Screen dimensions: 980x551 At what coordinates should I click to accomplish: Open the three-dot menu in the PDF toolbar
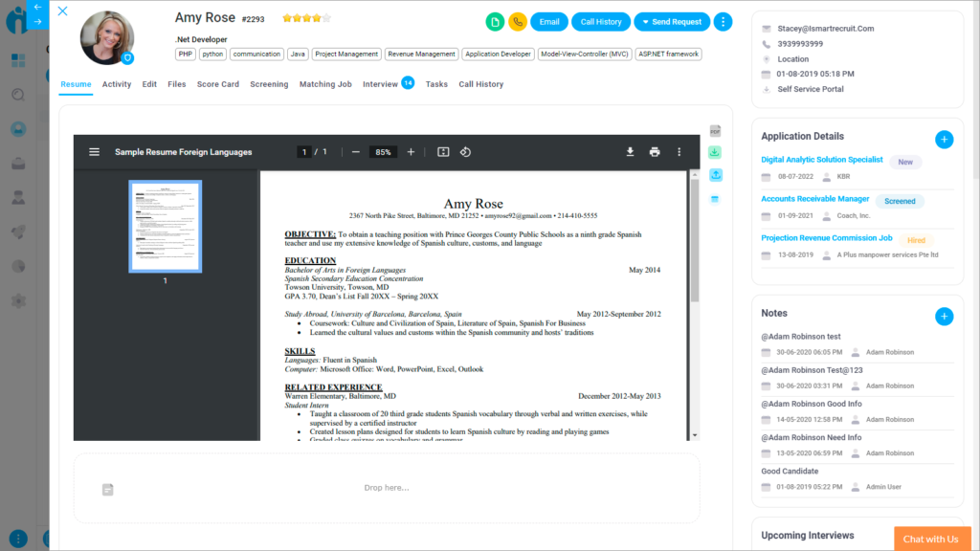679,151
